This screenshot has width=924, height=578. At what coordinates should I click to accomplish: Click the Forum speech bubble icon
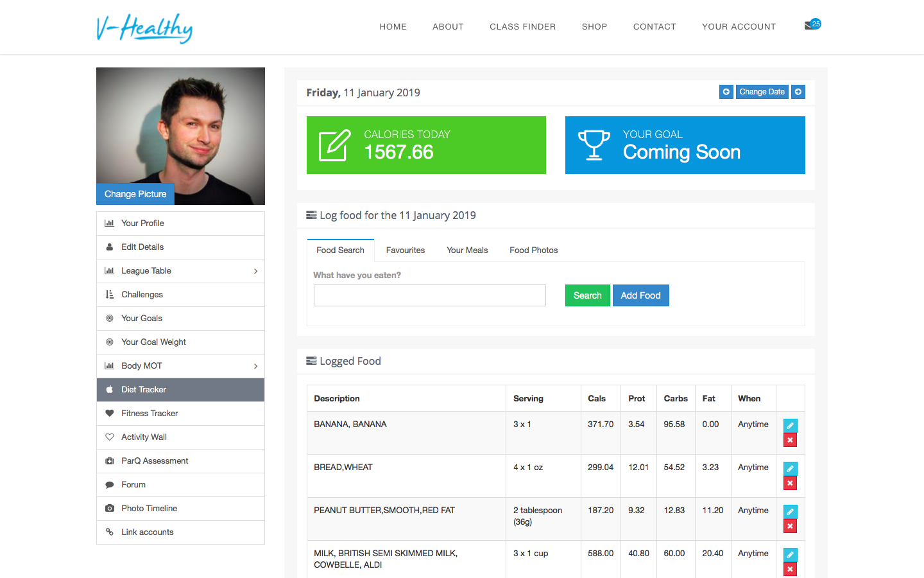coord(110,485)
